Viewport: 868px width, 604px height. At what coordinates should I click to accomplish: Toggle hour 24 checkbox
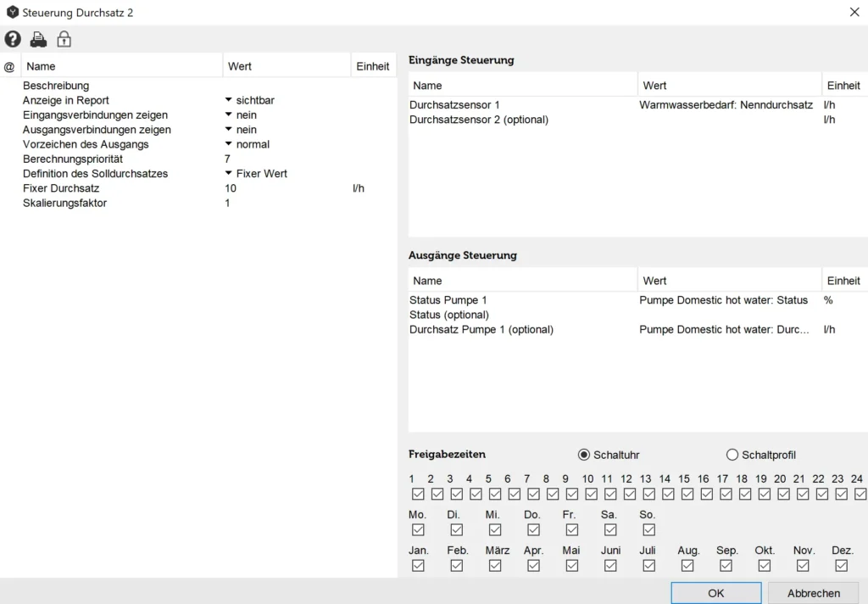pyautogui.click(x=860, y=494)
